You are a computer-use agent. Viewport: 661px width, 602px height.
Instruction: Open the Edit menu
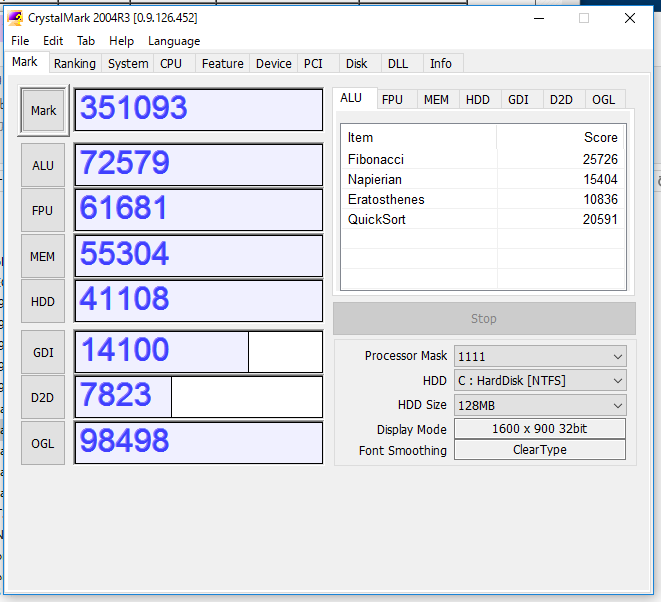(x=53, y=41)
